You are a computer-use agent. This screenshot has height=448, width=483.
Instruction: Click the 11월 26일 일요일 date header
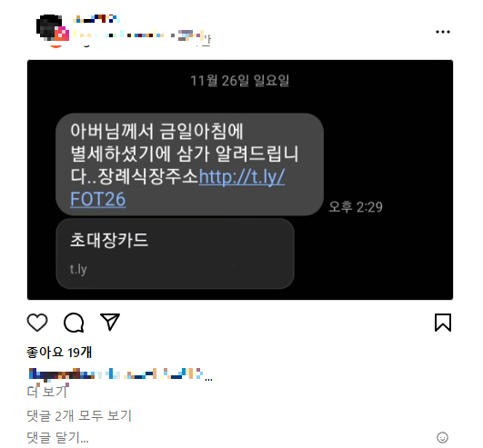[239, 81]
